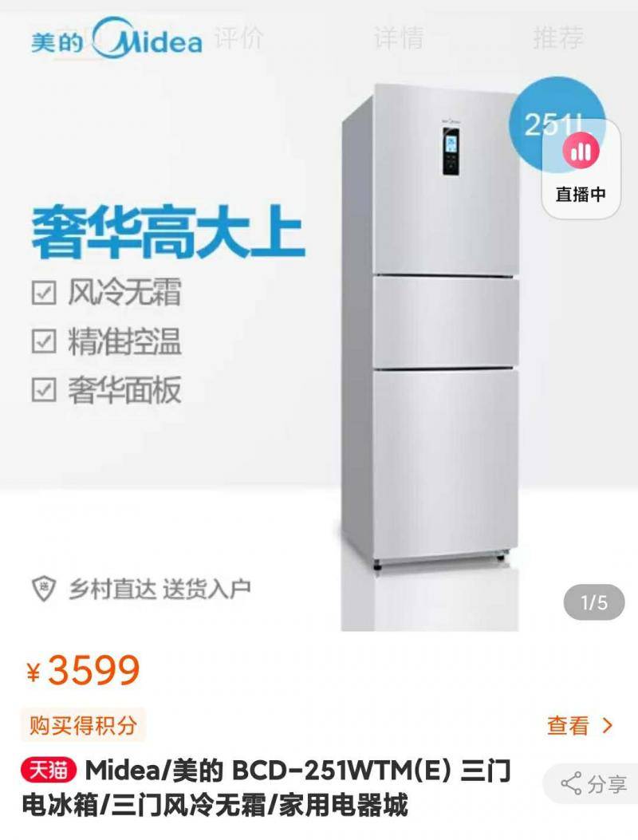
Task: Tap the red 天猫 Tmall badge
Action: [x=49, y=771]
